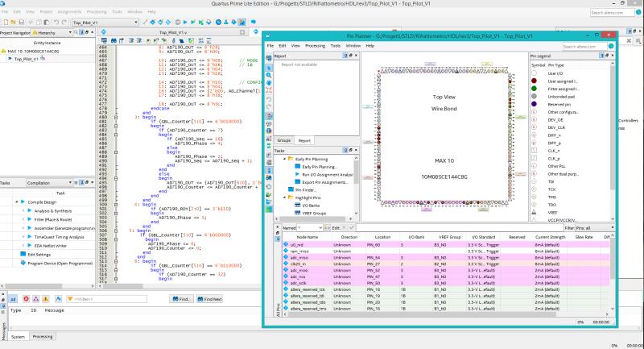Toggle the Warning messages yellow triangle filter
Viewport: 644px width, 349px height.
click(45, 299)
